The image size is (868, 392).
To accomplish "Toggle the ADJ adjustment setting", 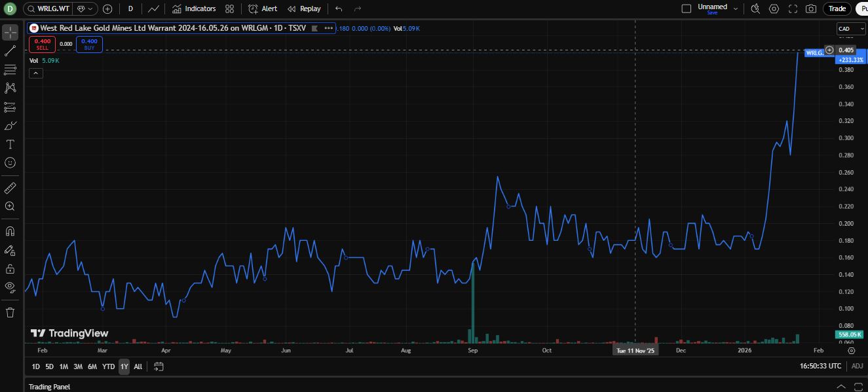I will (857, 366).
